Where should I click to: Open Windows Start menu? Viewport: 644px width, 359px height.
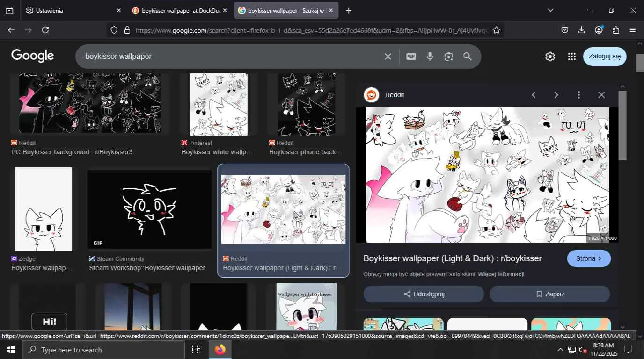click(x=11, y=350)
